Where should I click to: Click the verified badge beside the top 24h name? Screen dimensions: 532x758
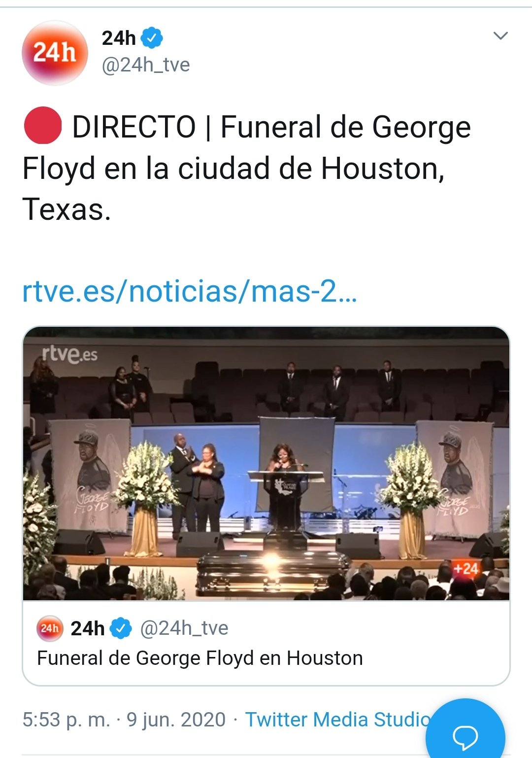tap(152, 38)
